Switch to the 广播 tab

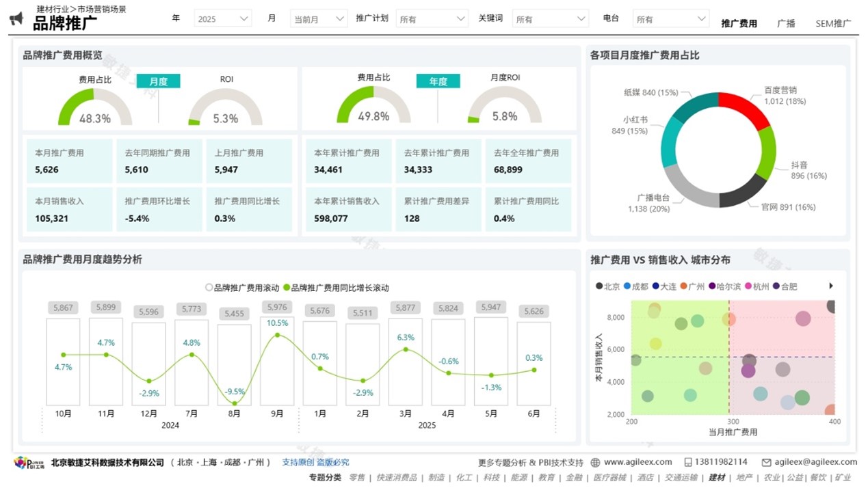point(786,23)
